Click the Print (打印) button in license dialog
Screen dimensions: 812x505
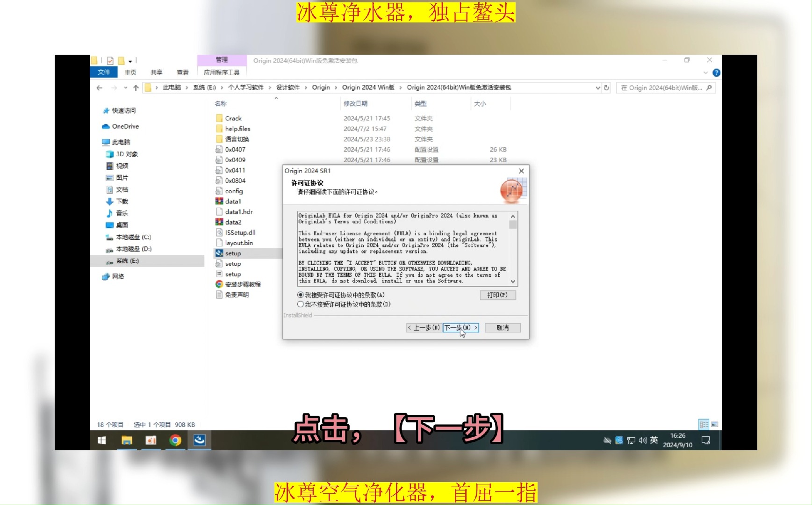coord(497,295)
